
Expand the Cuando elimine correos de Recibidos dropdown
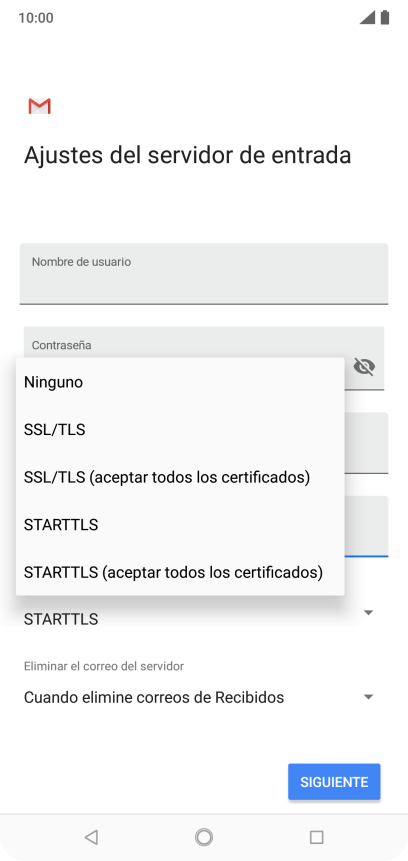(204, 697)
